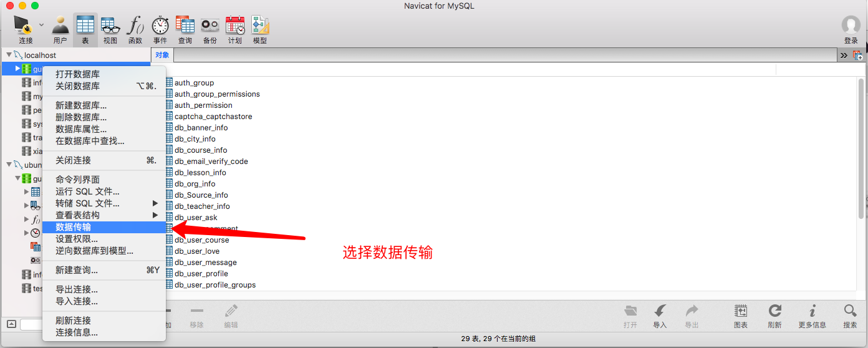
Task: Click the 刷新 refresh button in bottom bar
Action: click(x=775, y=316)
